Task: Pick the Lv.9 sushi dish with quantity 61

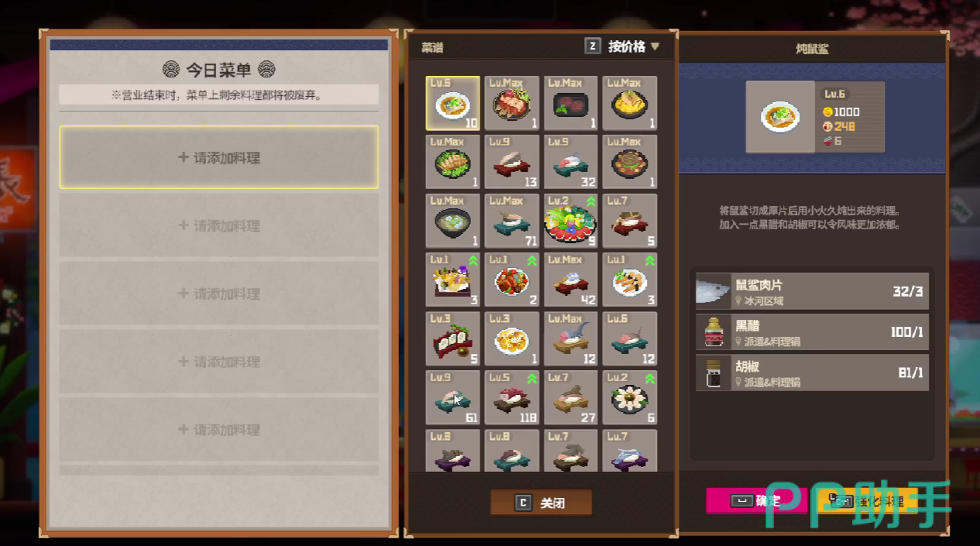Action: (452, 397)
